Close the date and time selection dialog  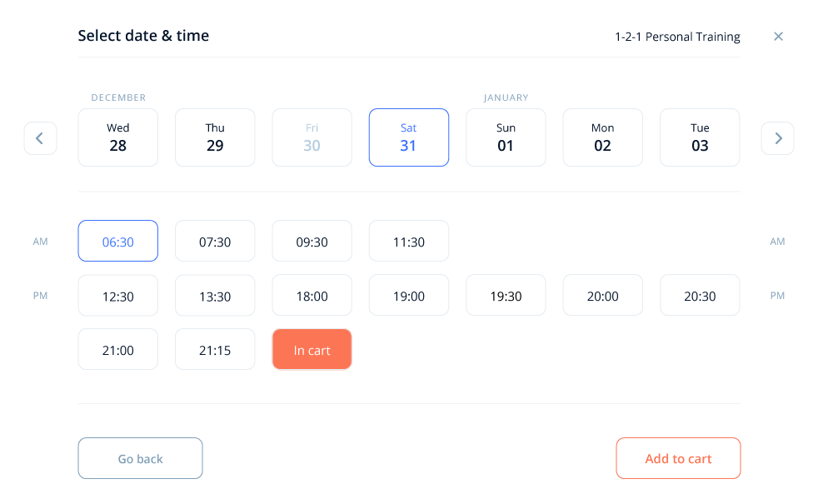click(778, 36)
